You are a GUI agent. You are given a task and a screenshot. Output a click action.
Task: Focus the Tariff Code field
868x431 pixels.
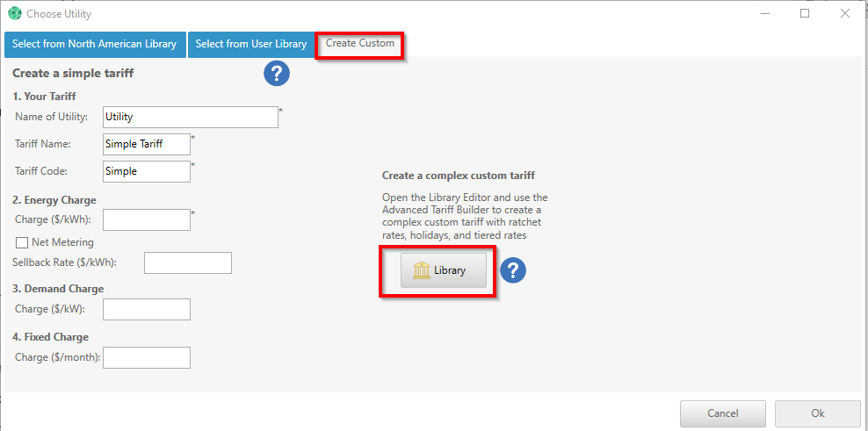coord(147,171)
